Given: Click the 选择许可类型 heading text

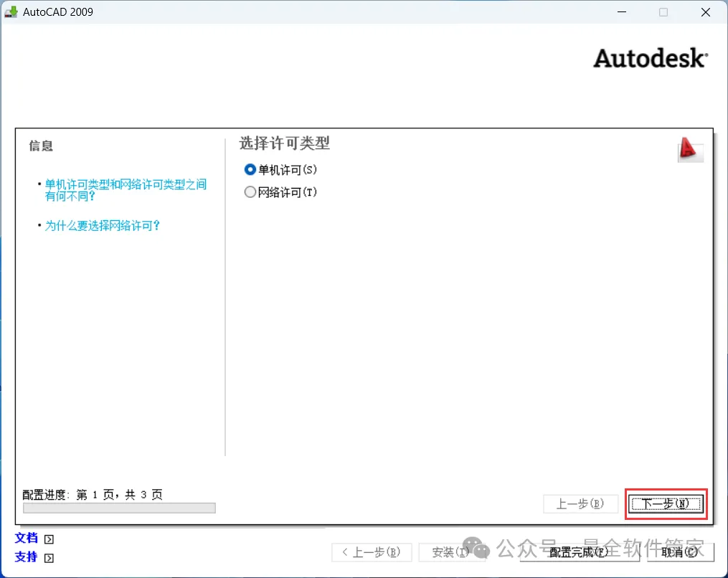Looking at the screenshot, I should point(285,143).
